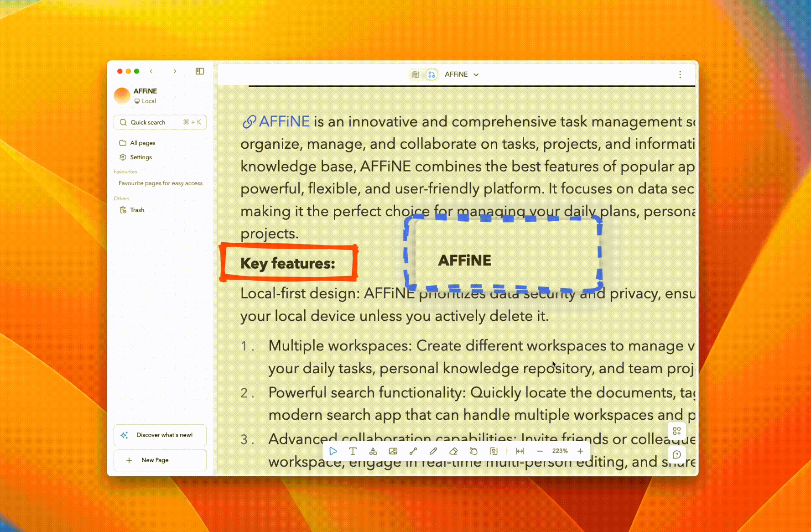The image size is (811, 532).
Task: Click the Powerful search functionality item
Action: click(x=468, y=403)
